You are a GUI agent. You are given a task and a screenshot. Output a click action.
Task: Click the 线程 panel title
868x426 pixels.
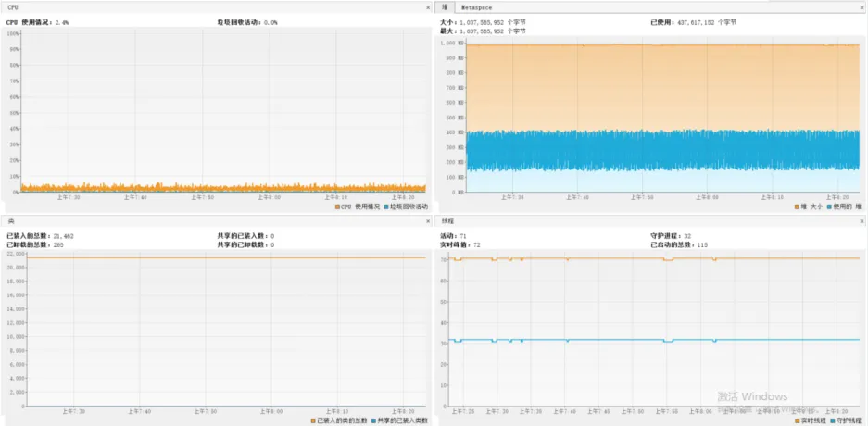point(447,221)
